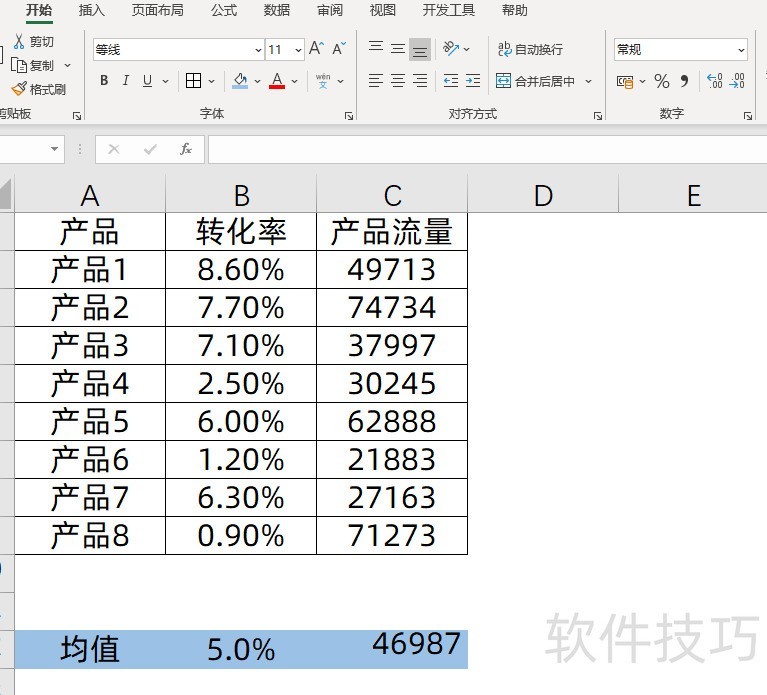Select column B header

point(241,195)
